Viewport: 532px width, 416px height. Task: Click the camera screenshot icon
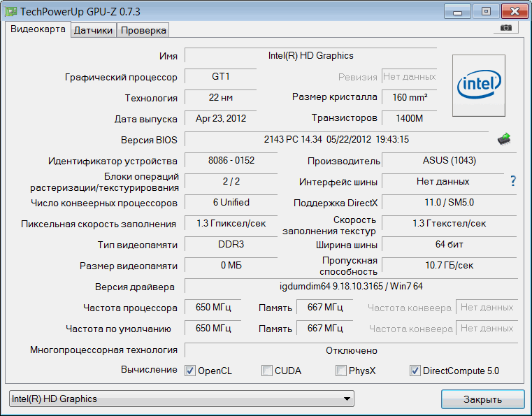click(x=506, y=28)
